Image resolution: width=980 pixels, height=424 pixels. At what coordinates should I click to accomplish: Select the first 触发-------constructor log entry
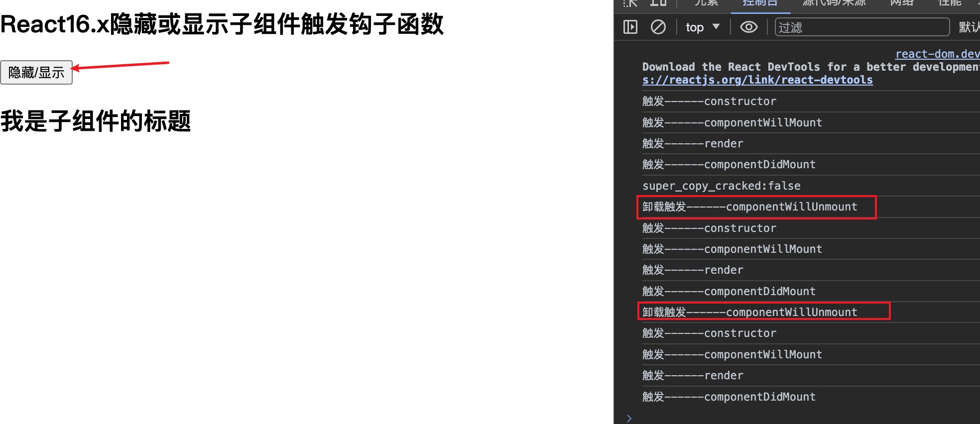[x=709, y=102]
